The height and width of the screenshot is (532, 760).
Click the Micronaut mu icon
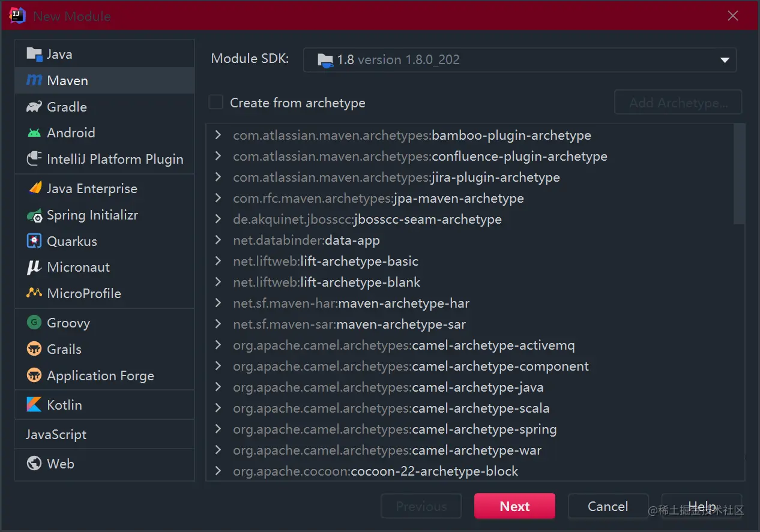(34, 267)
